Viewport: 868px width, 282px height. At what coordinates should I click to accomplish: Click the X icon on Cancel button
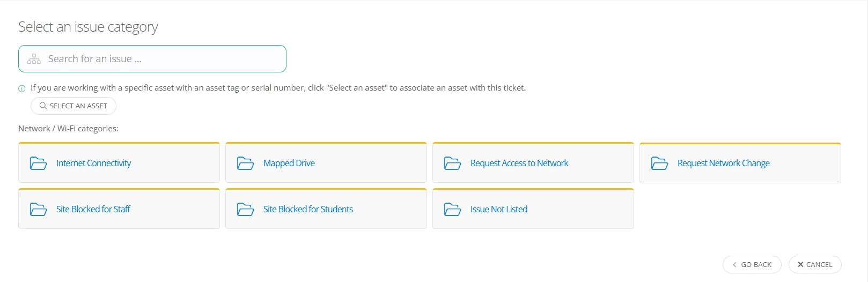point(800,264)
